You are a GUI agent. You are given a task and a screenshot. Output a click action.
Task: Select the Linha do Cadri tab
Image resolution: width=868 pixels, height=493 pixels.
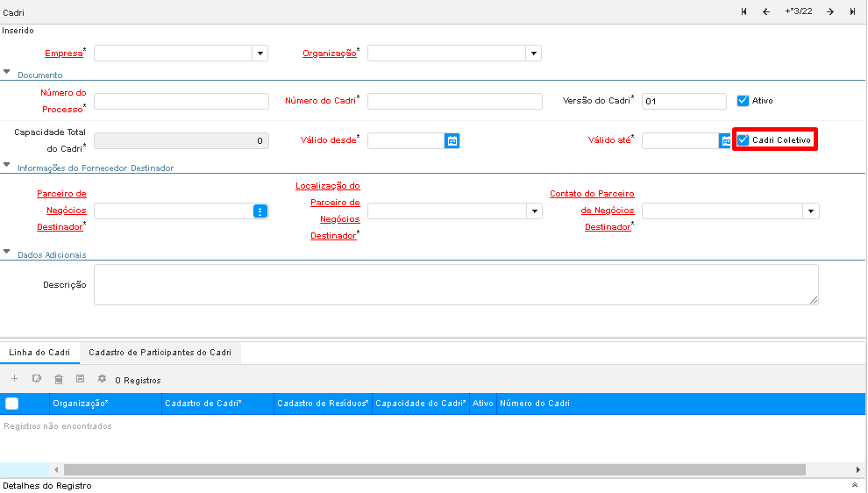coord(39,352)
